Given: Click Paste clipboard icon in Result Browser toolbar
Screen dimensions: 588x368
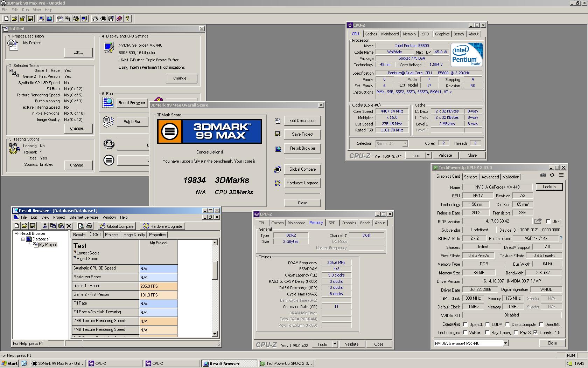Looking at the screenshot, I should (61, 226).
